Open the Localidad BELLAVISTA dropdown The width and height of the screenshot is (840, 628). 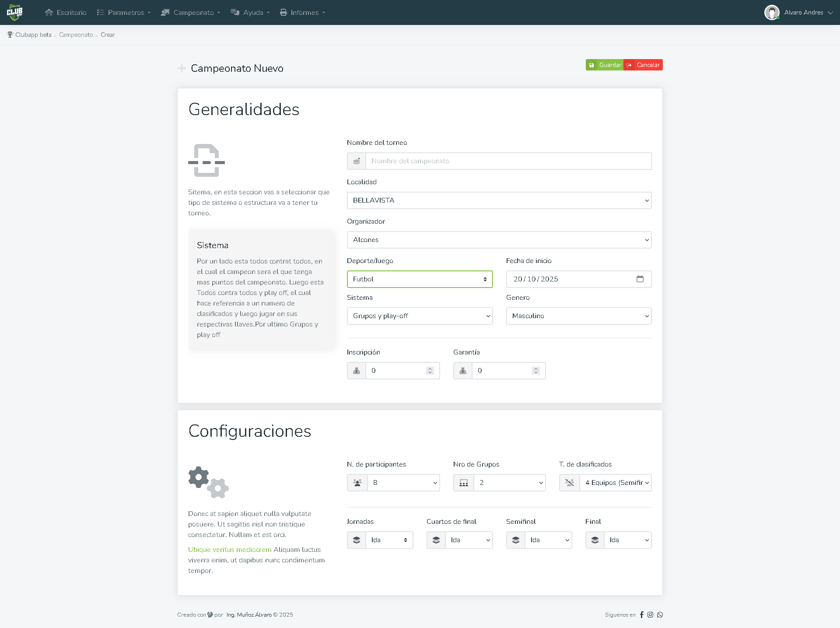[x=499, y=200]
